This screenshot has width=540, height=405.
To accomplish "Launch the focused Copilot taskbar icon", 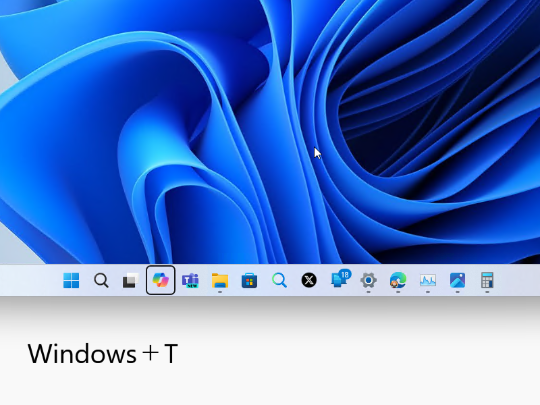I will 160,280.
